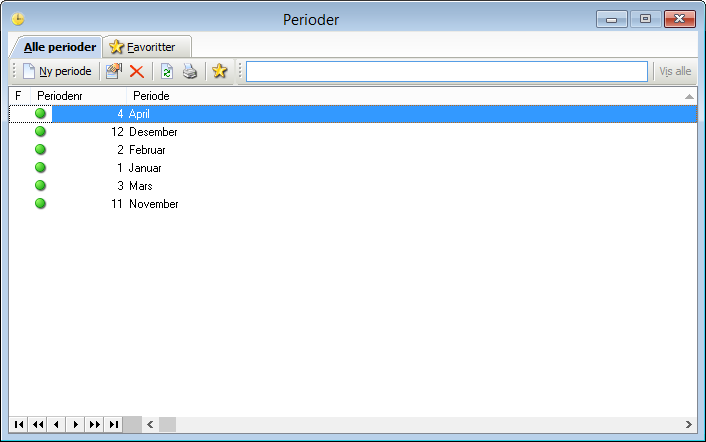The image size is (706, 442).
Task: Select the April row
Action: 353,114
